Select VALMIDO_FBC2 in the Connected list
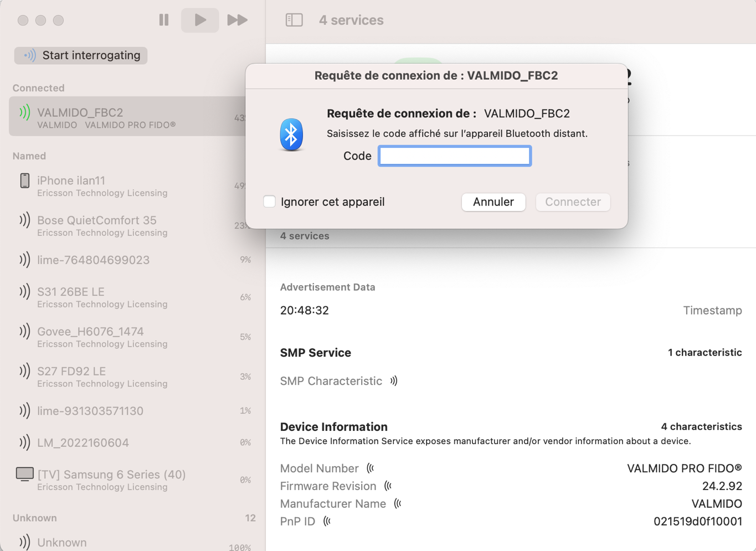This screenshot has width=756, height=551. tap(128, 117)
